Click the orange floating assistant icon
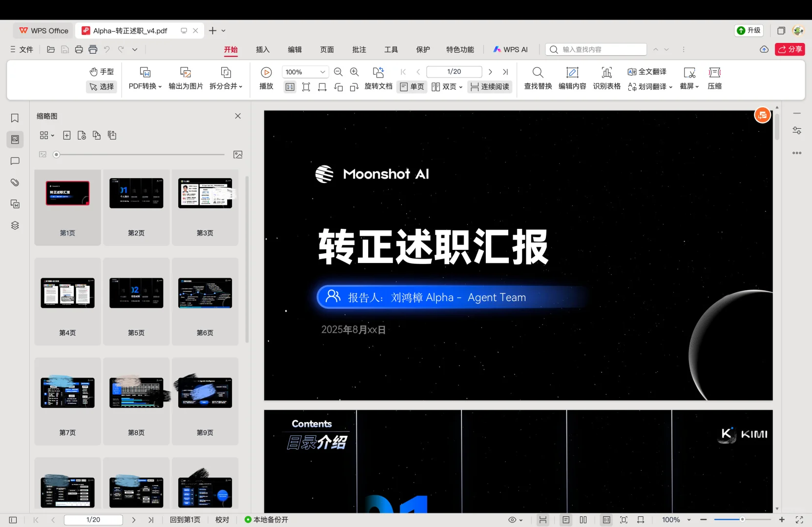 (762, 115)
